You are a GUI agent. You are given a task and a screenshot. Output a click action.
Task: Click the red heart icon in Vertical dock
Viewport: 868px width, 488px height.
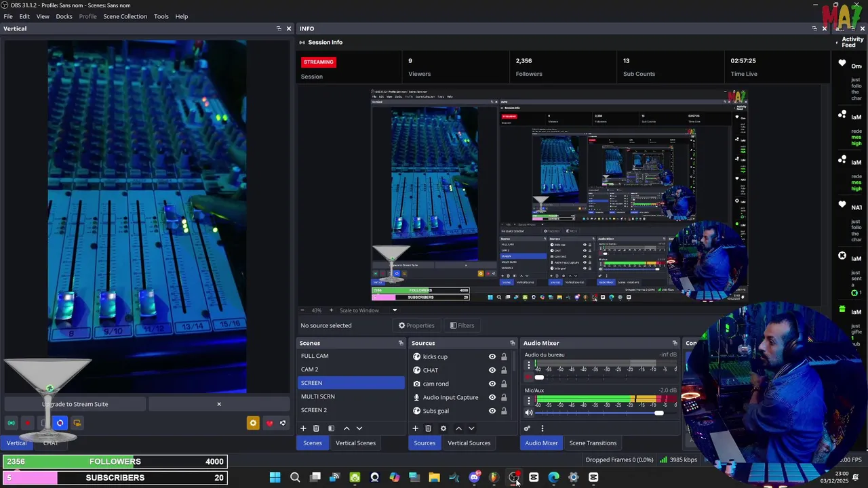[x=269, y=423]
